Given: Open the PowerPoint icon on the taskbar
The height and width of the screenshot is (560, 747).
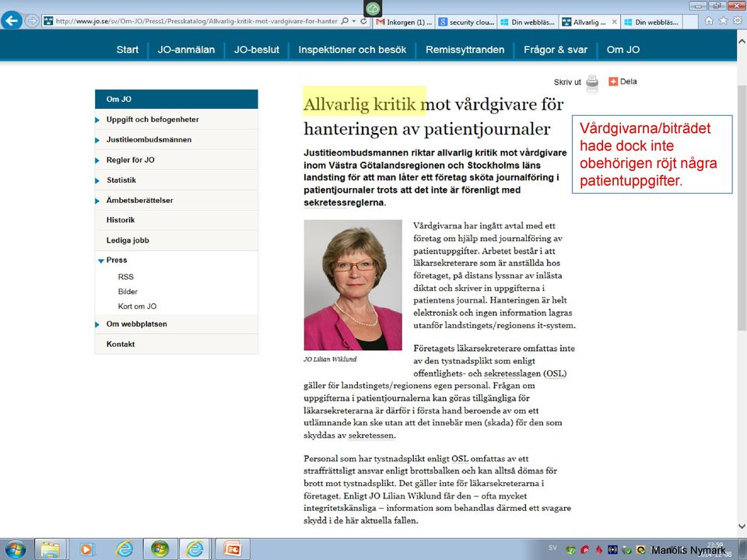Looking at the screenshot, I should coord(233,550).
